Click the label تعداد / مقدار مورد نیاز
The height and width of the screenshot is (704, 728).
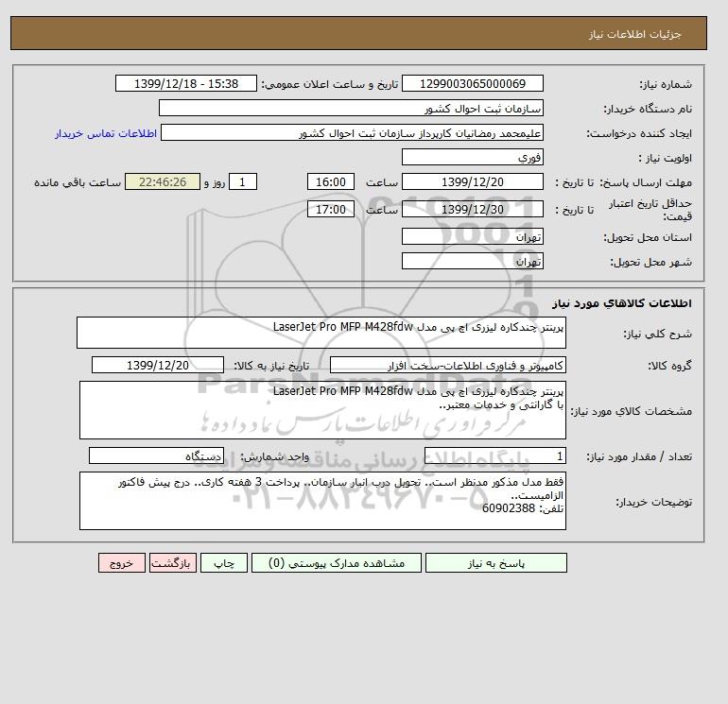click(639, 456)
